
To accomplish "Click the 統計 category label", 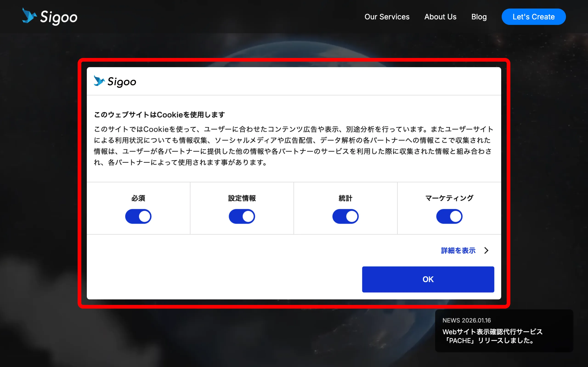I will coord(345,198).
